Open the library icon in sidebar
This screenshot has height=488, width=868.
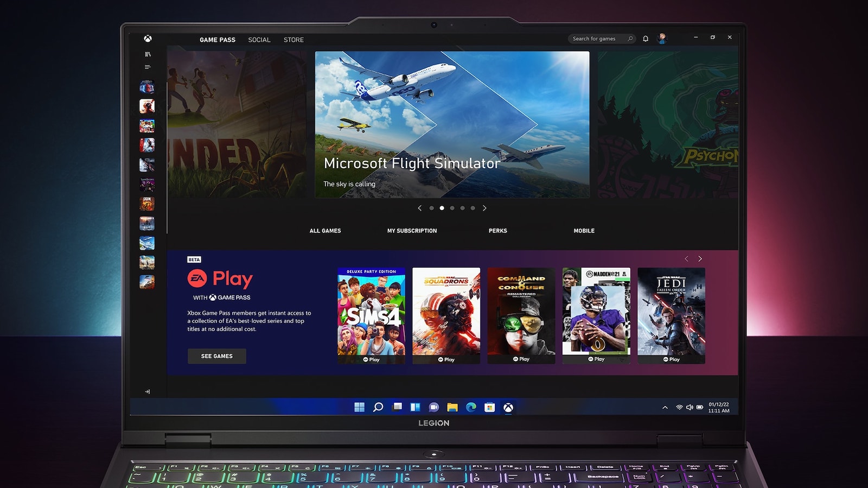coord(148,54)
